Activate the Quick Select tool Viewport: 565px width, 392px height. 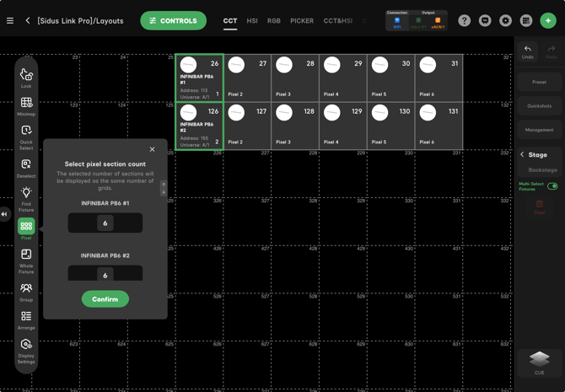(x=26, y=135)
